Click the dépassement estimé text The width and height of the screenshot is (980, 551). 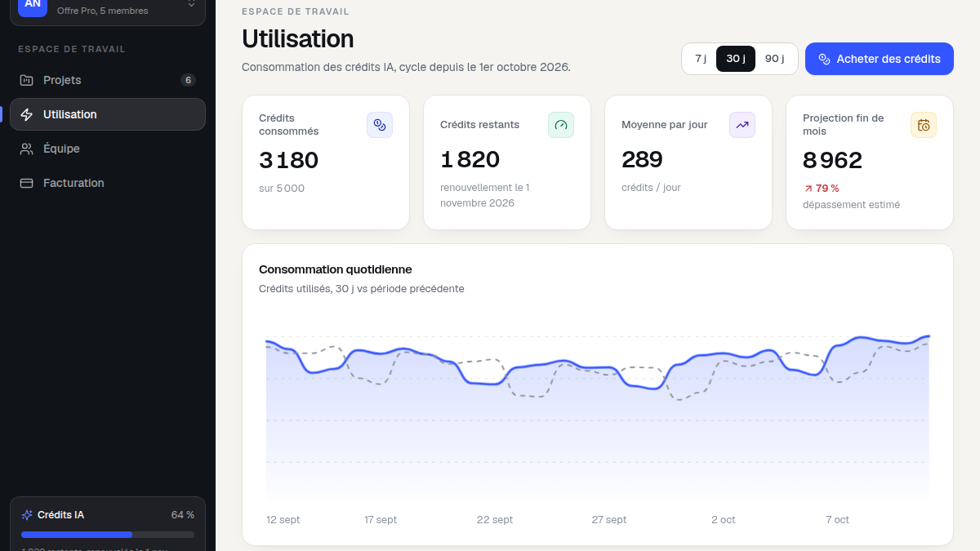point(851,205)
